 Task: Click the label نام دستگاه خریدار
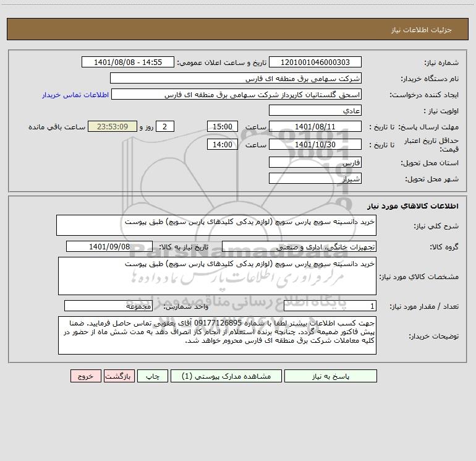click(430, 79)
